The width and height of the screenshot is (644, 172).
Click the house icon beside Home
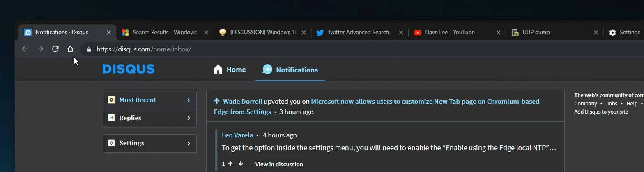pos(218,70)
